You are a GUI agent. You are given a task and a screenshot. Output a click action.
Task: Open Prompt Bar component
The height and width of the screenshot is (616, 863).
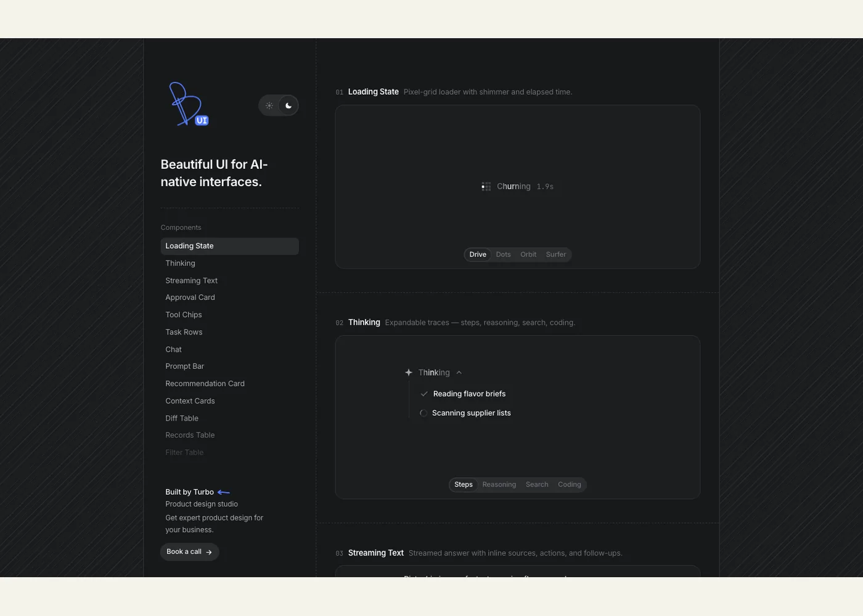click(230, 367)
